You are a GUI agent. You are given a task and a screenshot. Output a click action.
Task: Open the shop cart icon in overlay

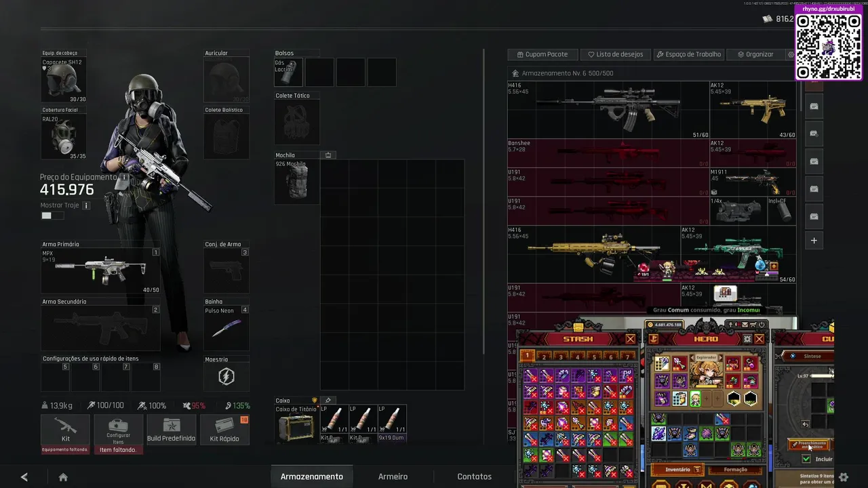753,325
